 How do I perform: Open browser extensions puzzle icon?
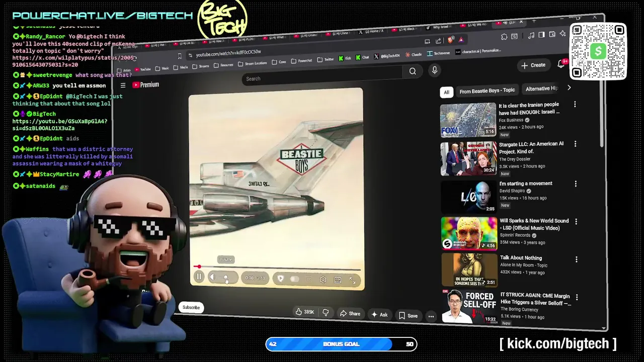click(504, 37)
